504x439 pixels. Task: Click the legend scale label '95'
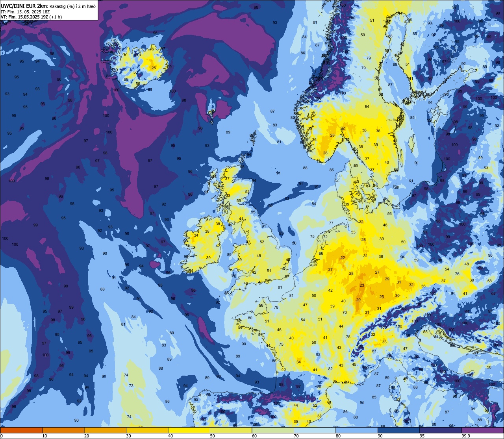[421, 436]
